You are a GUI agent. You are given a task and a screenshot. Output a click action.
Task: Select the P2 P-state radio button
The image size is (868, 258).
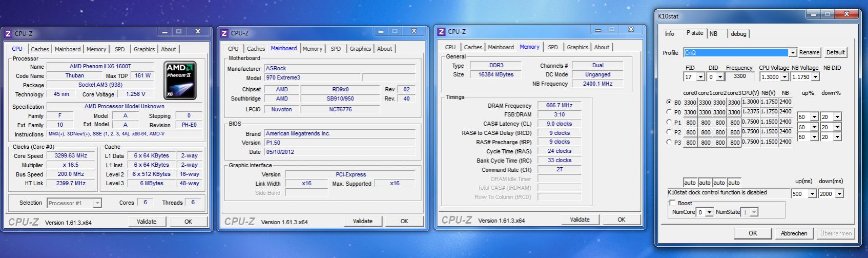tap(669, 132)
